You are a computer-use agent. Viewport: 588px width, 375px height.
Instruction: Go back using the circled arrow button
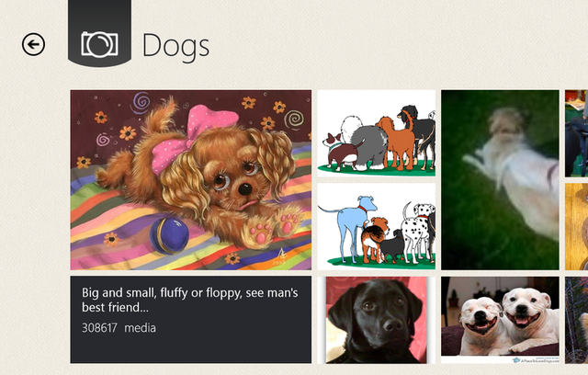tap(33, 45)
